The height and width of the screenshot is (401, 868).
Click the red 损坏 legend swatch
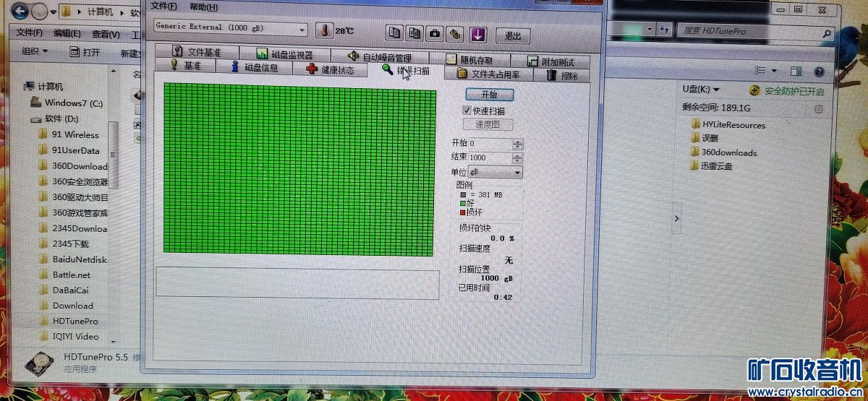tap(463, 212)
